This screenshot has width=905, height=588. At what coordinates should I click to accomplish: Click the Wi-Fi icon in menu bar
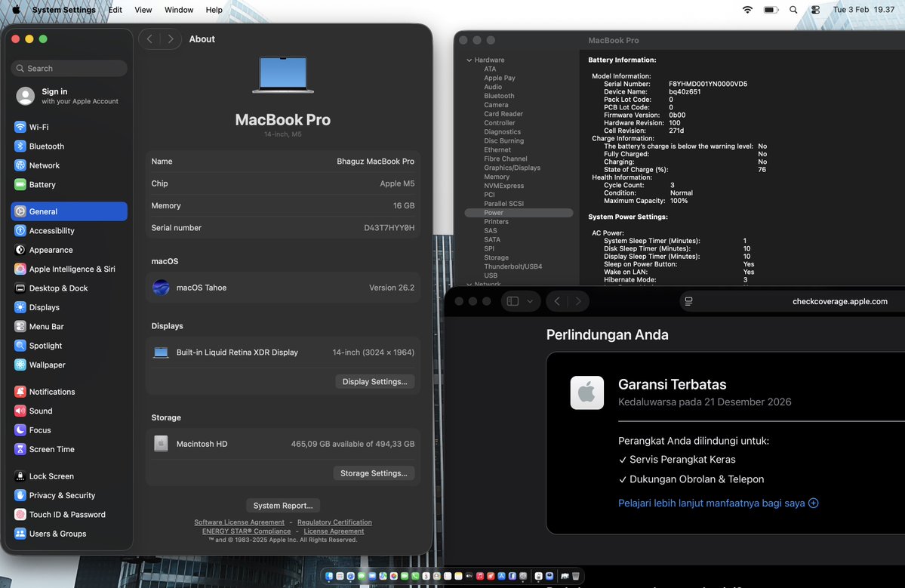pos(747,10)
